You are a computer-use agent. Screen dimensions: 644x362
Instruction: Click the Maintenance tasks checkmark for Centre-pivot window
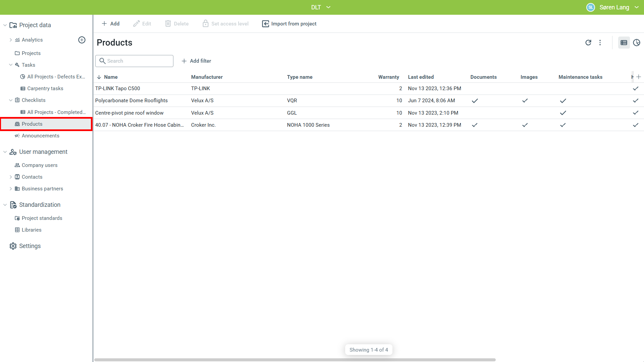563,113
